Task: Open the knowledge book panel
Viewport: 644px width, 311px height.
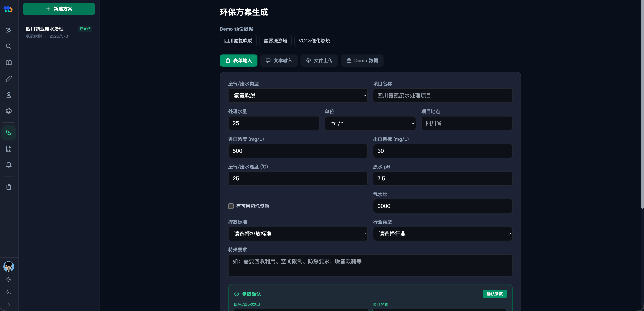Action: click(9, 63)
